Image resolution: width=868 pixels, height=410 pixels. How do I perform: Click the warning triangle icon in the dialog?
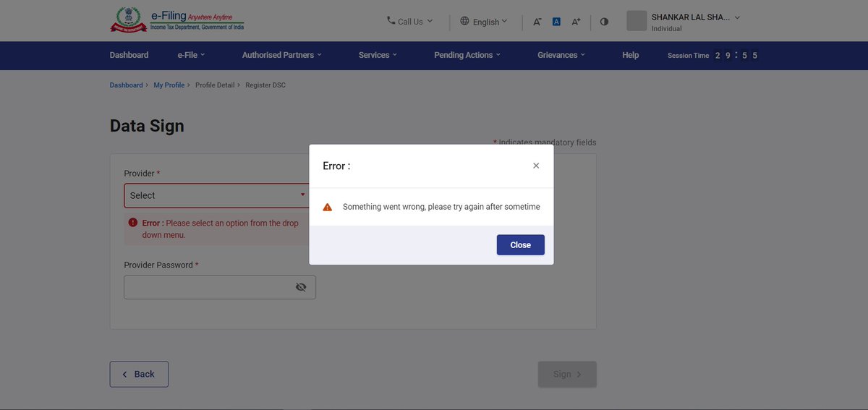328,207
